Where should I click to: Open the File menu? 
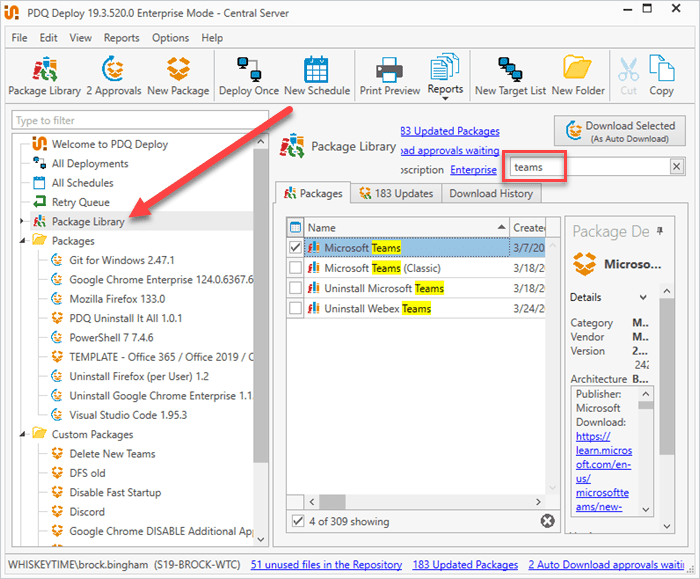19,38
